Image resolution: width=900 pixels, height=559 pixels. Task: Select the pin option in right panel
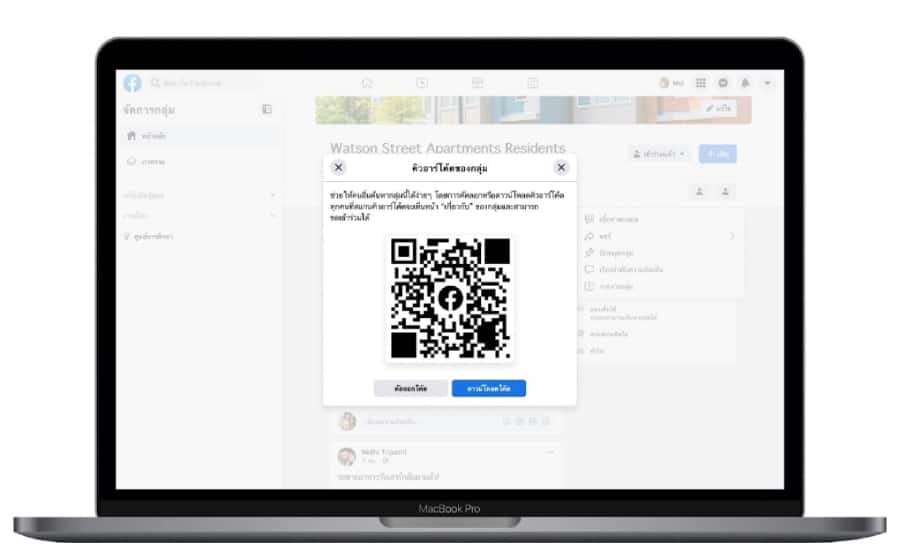pyautogui.click(x=609, y=253)
